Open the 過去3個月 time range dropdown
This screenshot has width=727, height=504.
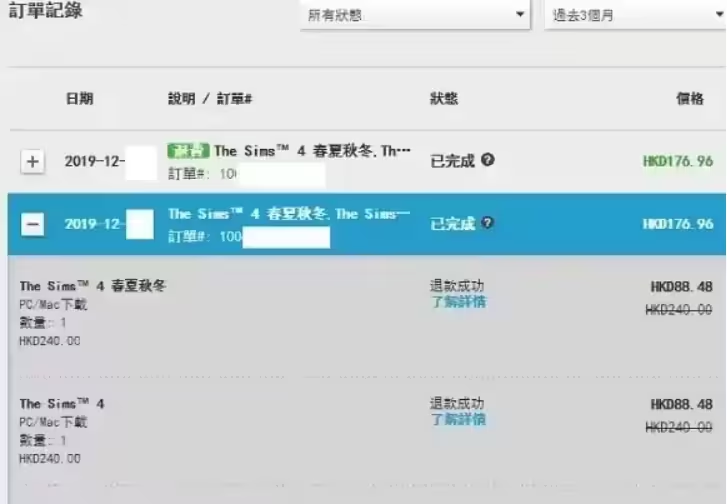(635, 15)
